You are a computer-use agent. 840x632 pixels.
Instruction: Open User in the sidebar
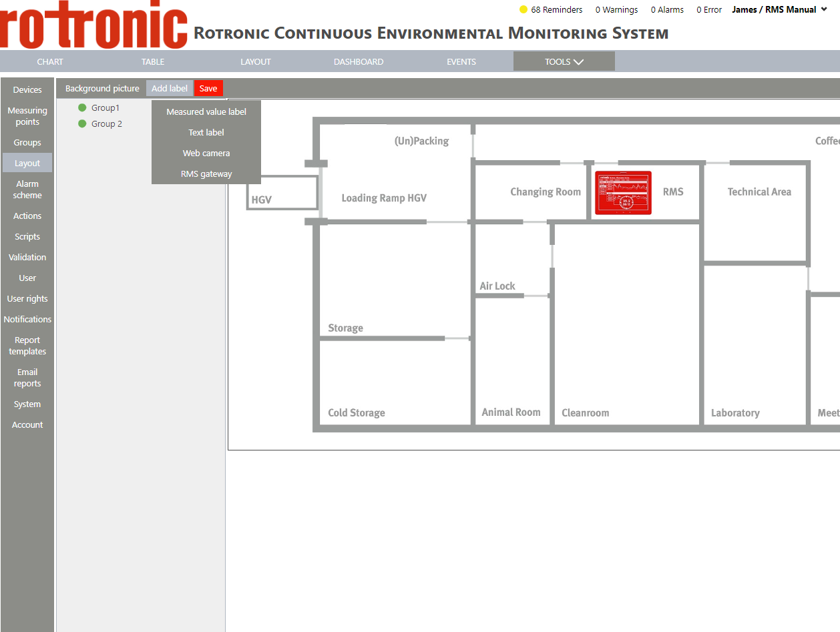click(27, 278)
